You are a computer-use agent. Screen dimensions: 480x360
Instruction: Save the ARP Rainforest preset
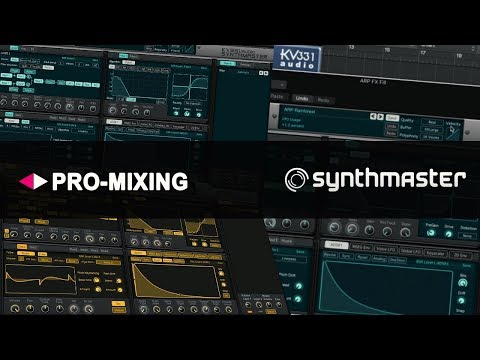(392, 118)
